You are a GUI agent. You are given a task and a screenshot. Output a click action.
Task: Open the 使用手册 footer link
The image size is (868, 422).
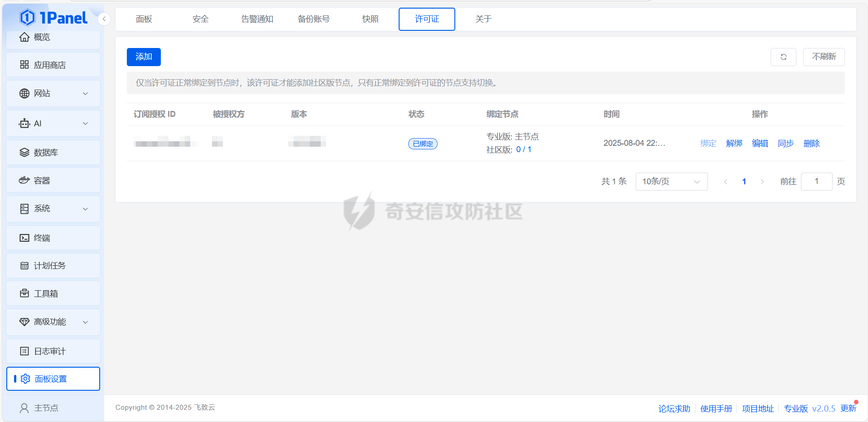point(716,409)
